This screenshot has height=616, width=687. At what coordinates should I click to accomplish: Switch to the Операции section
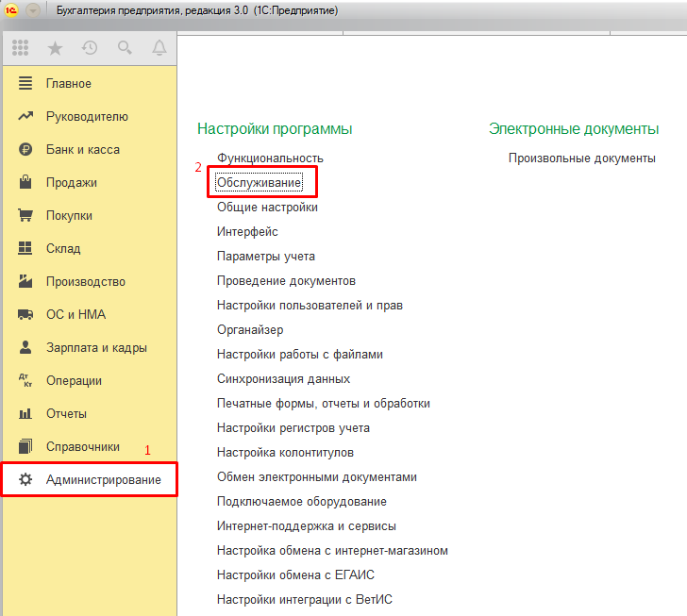point(74,380)
